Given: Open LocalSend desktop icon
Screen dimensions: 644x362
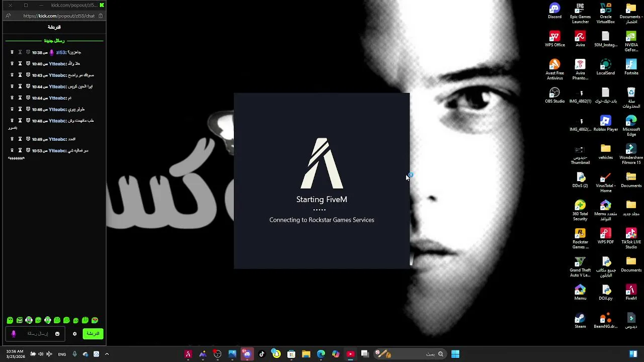Looking at the screenshot, I should 606,67.
